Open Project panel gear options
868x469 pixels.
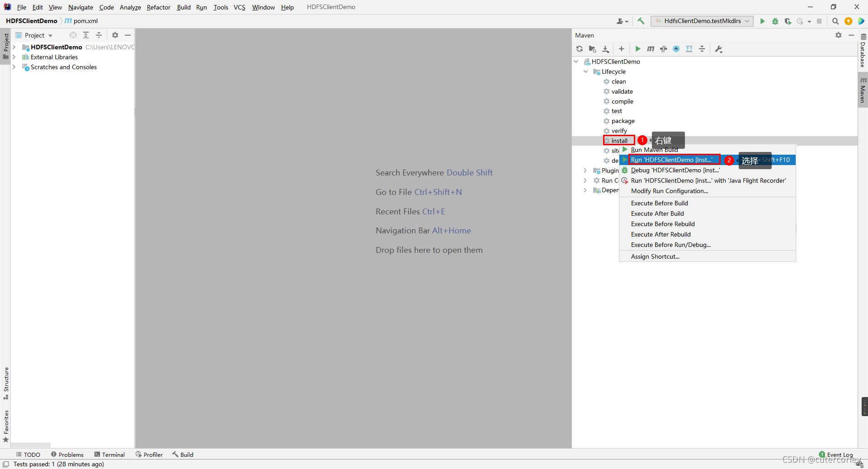pyautogui.click(x=115, y=35)
